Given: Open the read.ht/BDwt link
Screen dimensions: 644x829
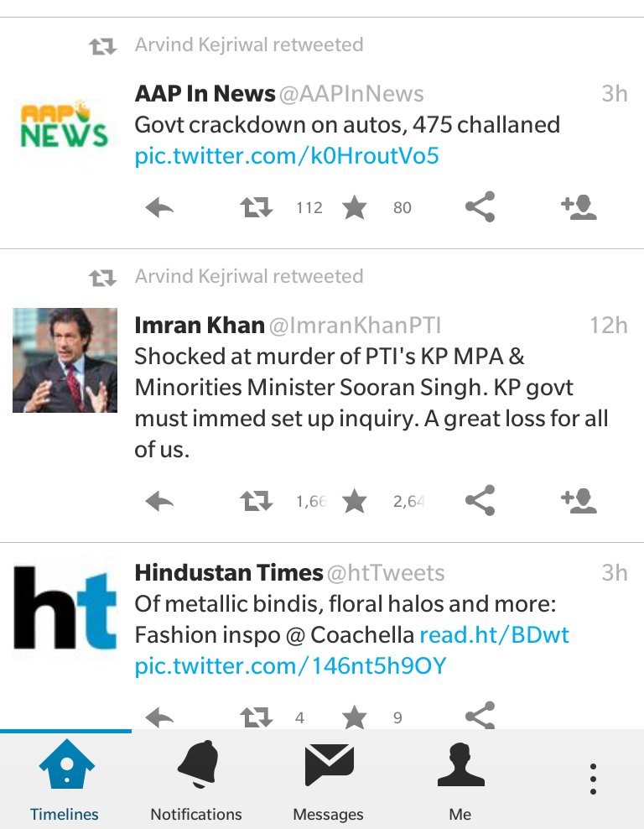Looking at the screenshot, I should (x=495, y=635).
